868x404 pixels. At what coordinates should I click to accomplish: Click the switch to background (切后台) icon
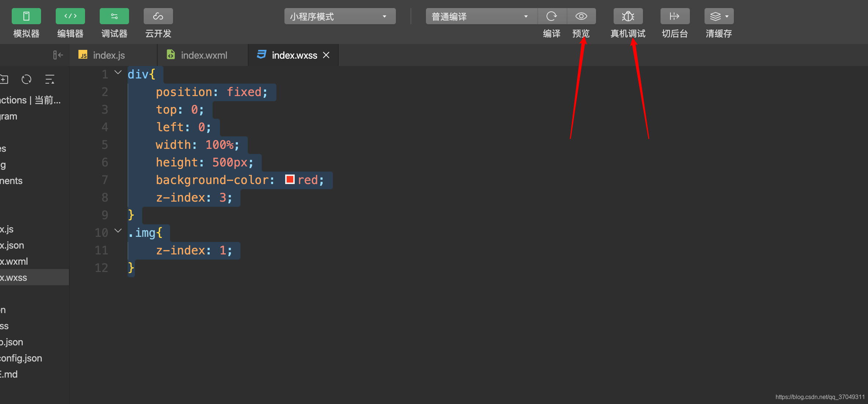click(x=674, y=16)
